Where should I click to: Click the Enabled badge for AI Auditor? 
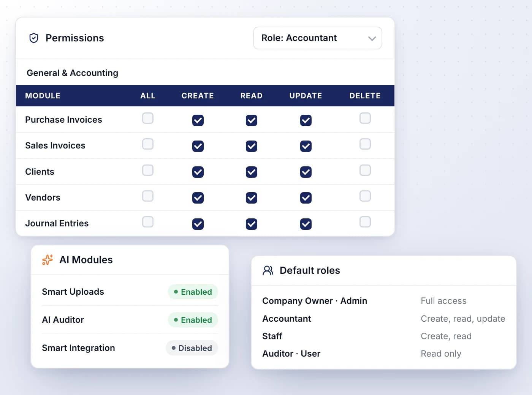(x=193, y=320)
